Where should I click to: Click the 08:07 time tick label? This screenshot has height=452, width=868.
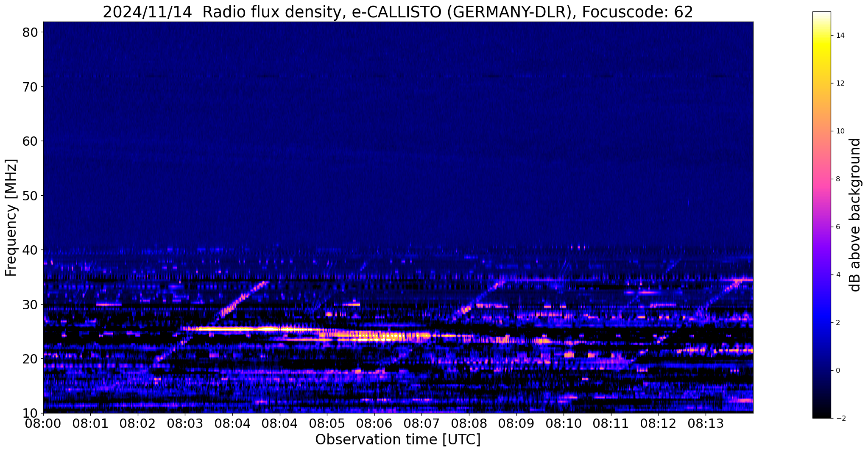[x=422, y=424]
